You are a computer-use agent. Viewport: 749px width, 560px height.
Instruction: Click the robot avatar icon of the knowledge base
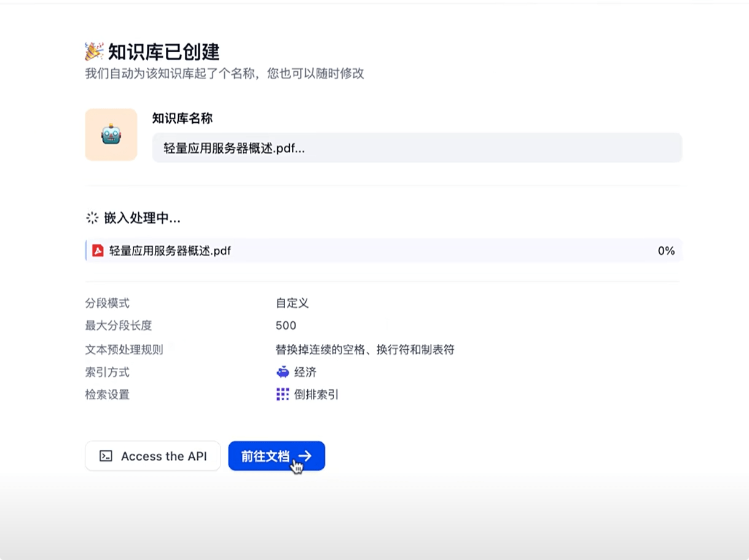pos(111,134)
